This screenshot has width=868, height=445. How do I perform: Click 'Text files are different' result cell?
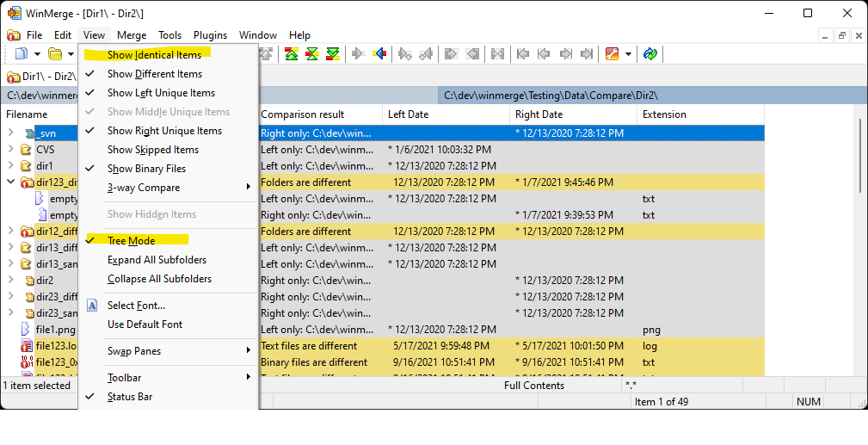(x=309, y=346)
